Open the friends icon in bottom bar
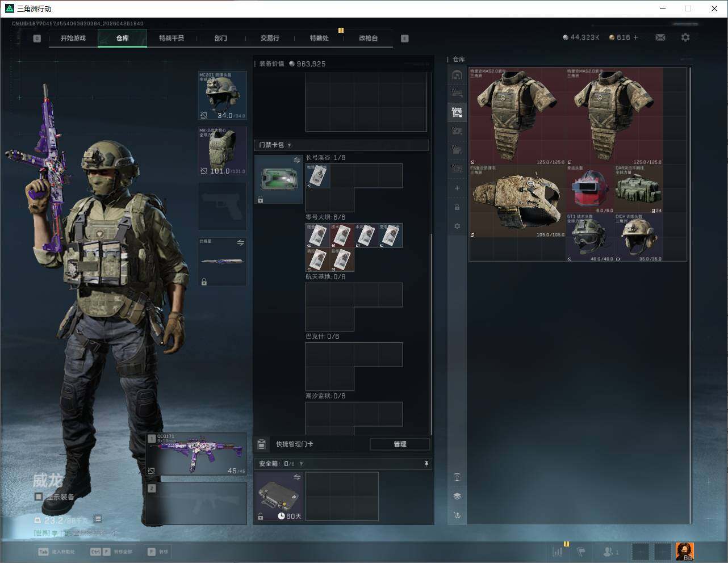The height and width of the screenshot is (563, 728). click(x=610, y=551)
